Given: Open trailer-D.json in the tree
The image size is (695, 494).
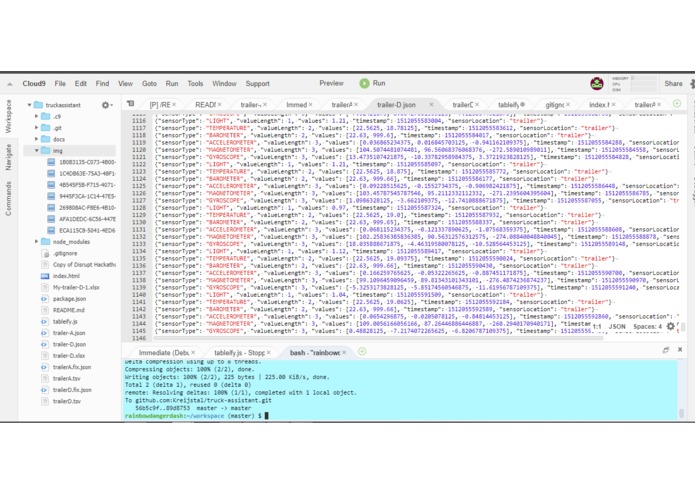Looking at the screenshot, I should [69, 344].
